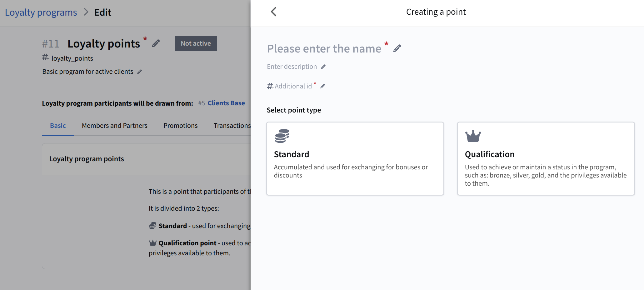Switch to the Basic tab

[x=58, y=126]
